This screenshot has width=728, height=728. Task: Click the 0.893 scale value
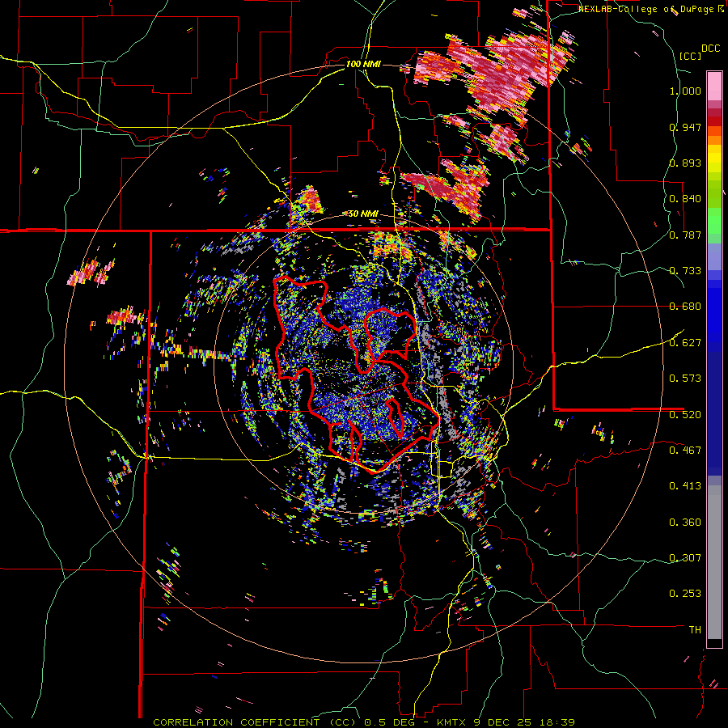[685, 163]
